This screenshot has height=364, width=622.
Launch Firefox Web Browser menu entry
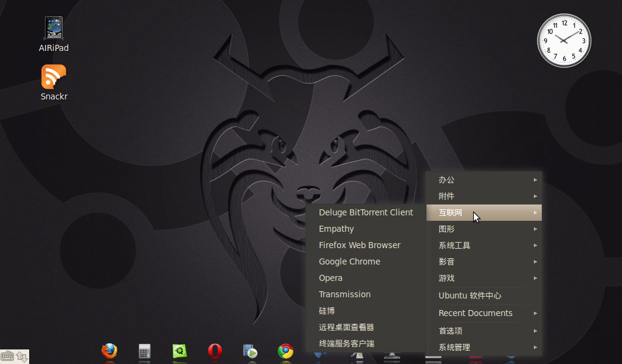(x=366, y=245)
